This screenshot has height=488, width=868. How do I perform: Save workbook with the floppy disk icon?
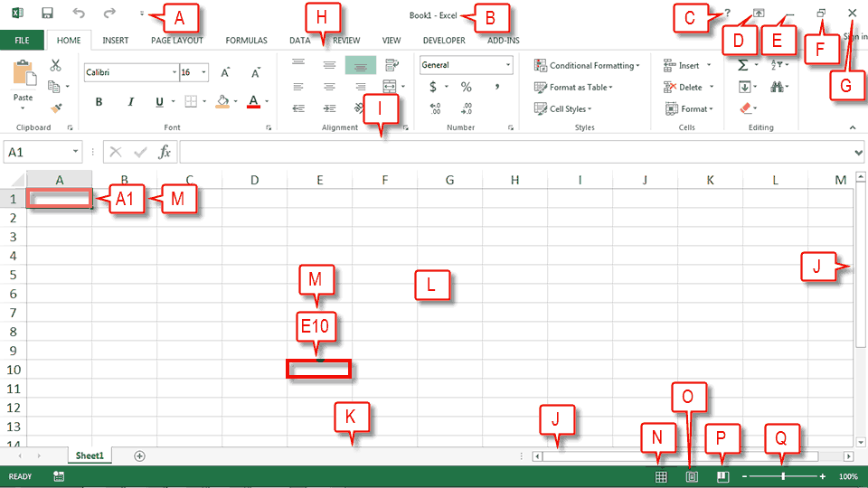(48, 13)
